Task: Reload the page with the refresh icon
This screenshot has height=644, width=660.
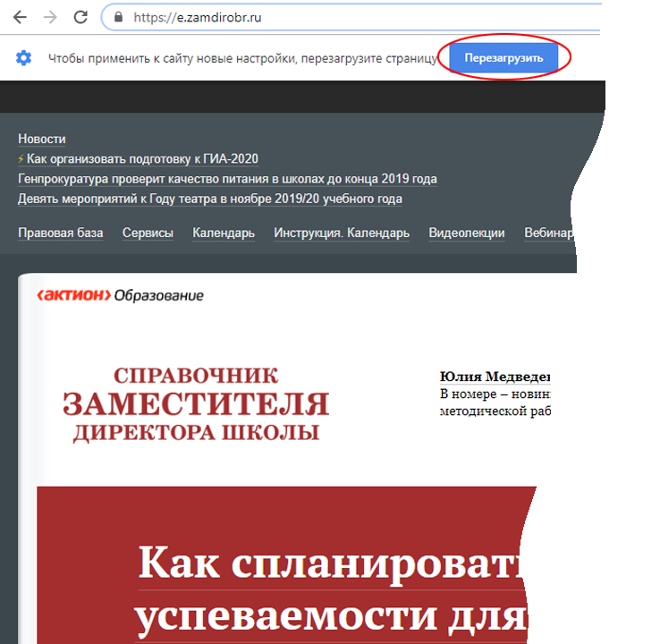Action: (80, 17)
